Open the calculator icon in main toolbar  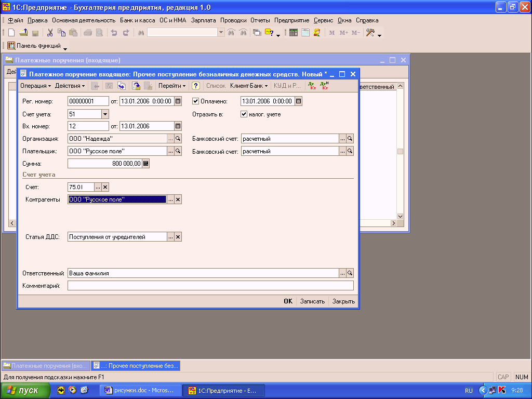coord(294,33)
